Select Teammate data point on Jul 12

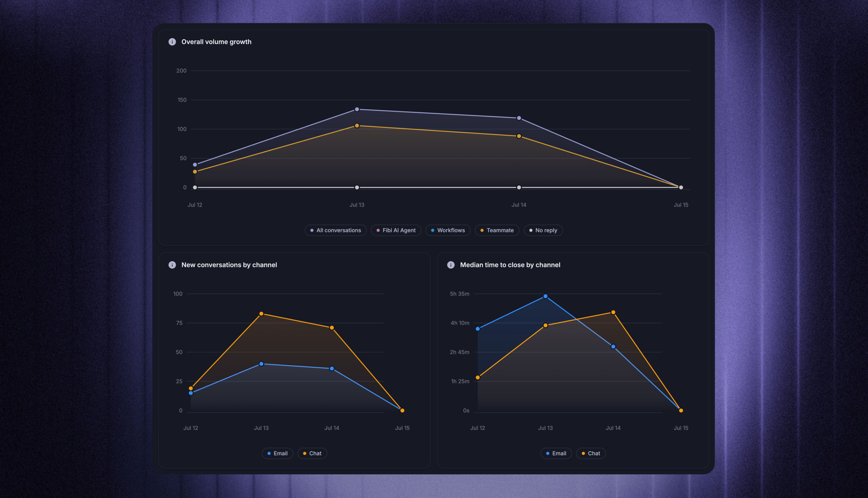(x=195, y=172)
